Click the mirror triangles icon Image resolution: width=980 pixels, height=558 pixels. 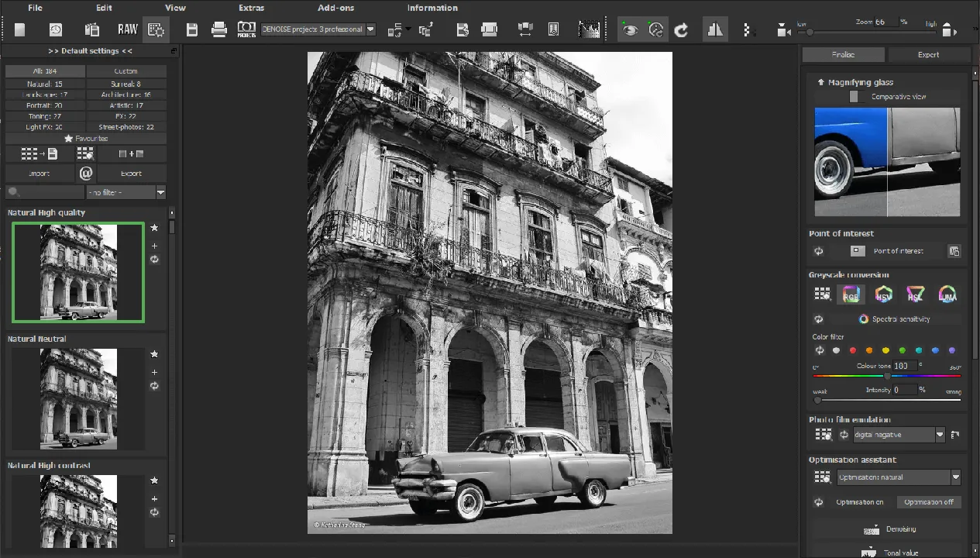point(714,29)
